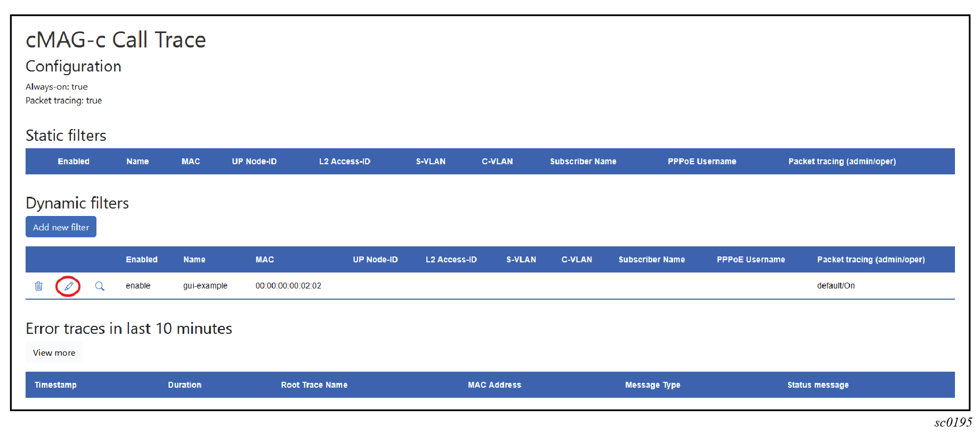Click UP Node-ID header in Static filters table

coord(254,162)
